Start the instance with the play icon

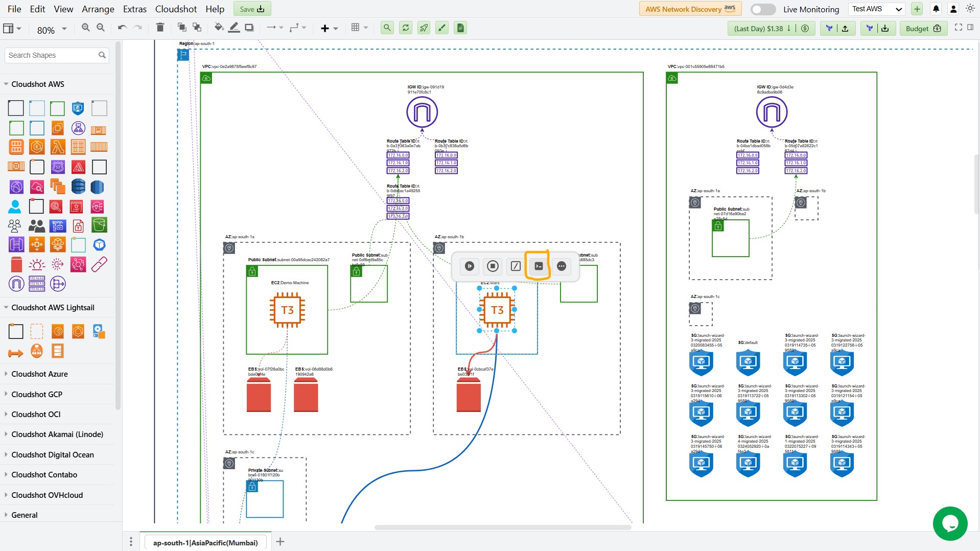[470, 266]
